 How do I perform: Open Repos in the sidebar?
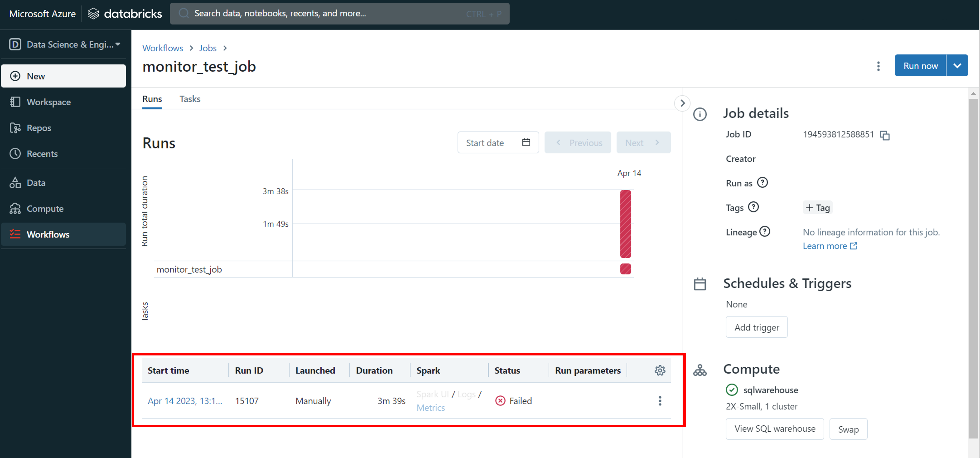tap(39, 128)
